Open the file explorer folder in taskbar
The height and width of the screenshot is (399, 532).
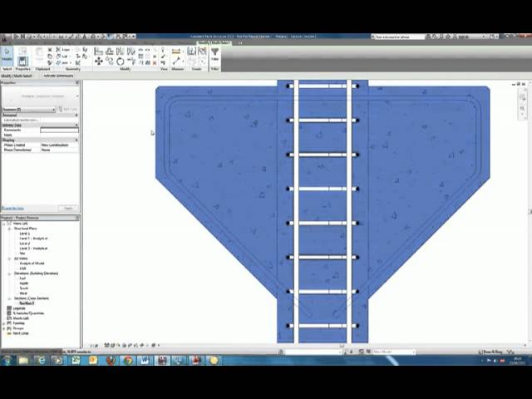[24, 360]
